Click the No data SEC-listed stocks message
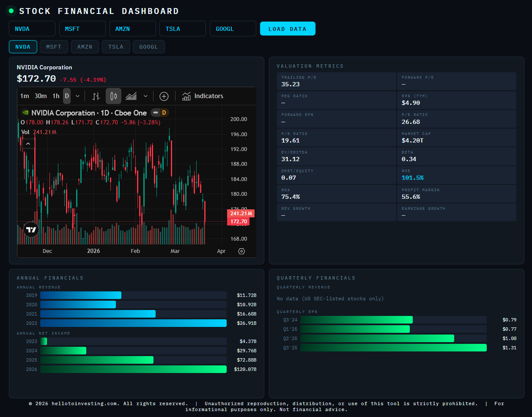 tap(330, 299)
